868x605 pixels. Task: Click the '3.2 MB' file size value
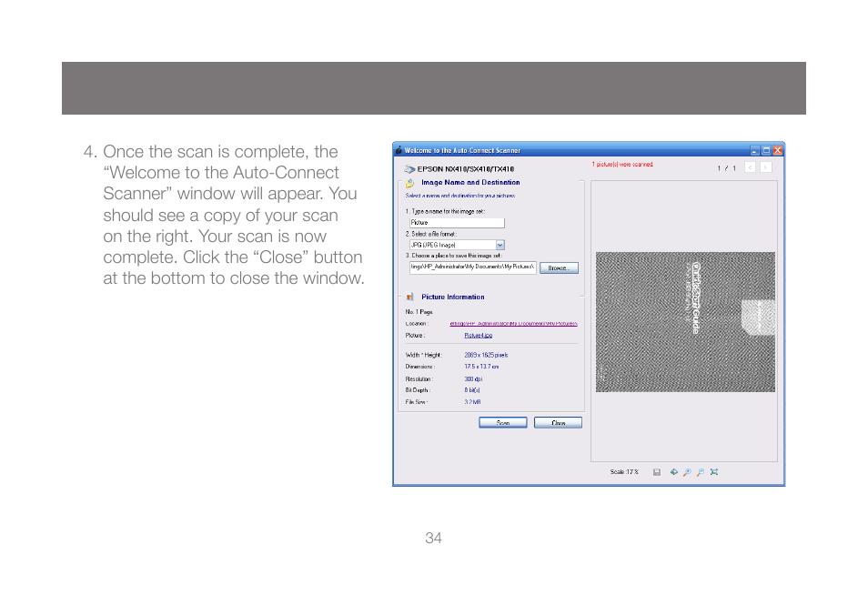(472, 402)
